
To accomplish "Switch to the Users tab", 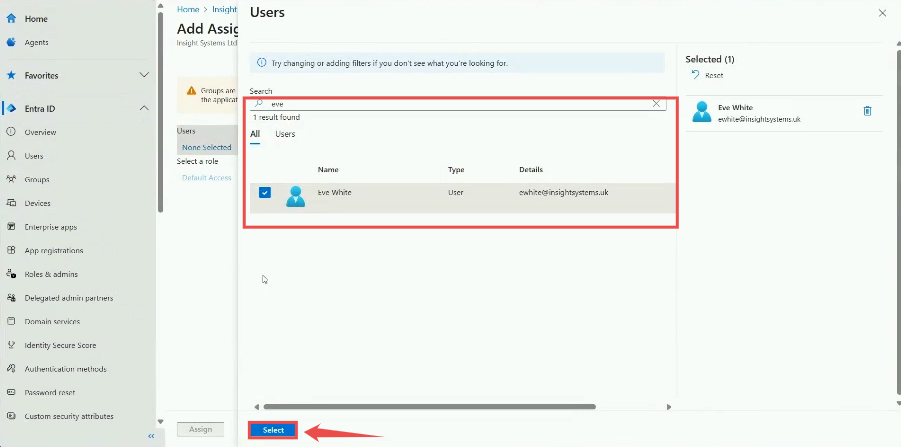I will [x=285, y=134].
